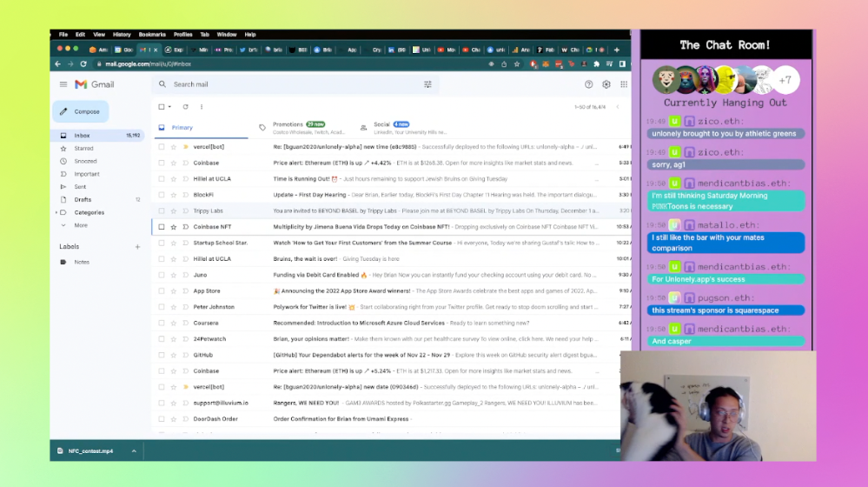The height and width of the screenshot is (487, 868).
Task: Open the Window menu
Action: tap(227, 34)
